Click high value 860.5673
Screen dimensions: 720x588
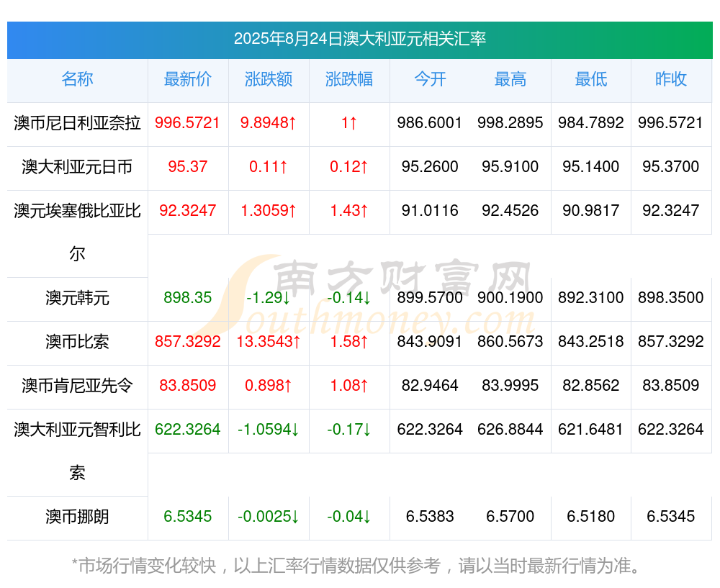[x=510, y=342]
